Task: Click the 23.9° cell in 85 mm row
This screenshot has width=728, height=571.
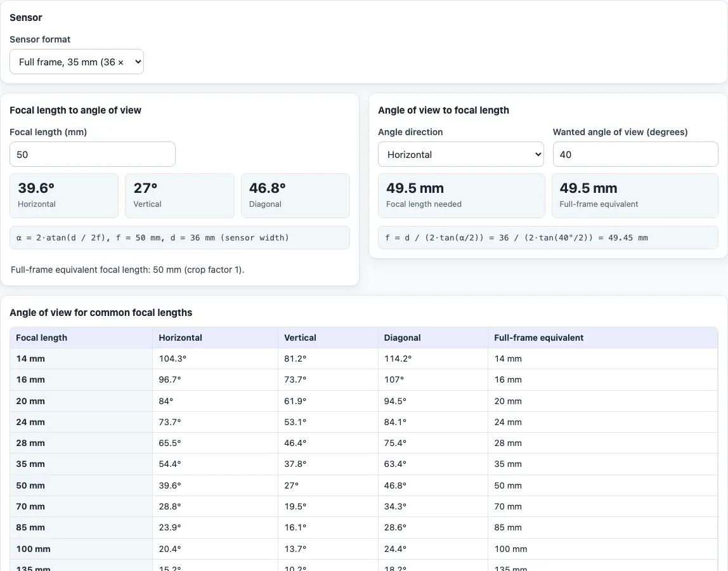Action: coord(215,527)
